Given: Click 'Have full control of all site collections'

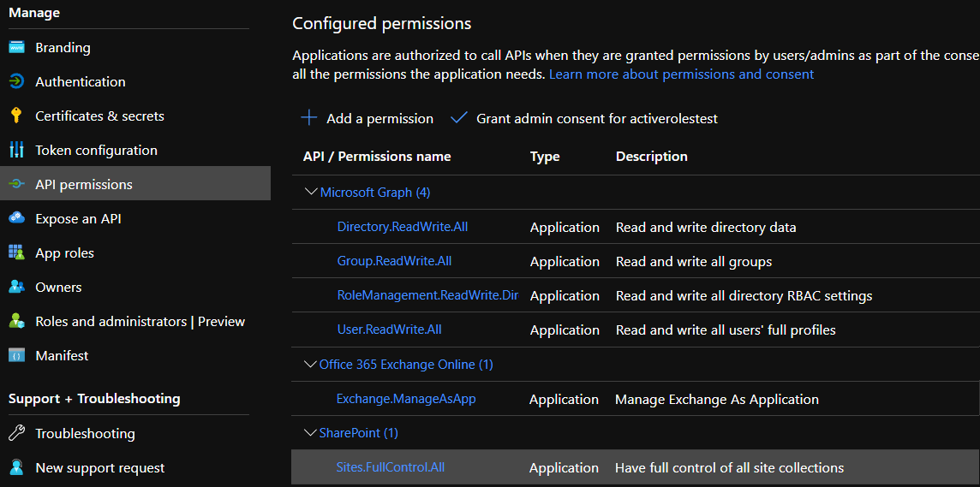Looking at the screenshot, I should 729,467.
